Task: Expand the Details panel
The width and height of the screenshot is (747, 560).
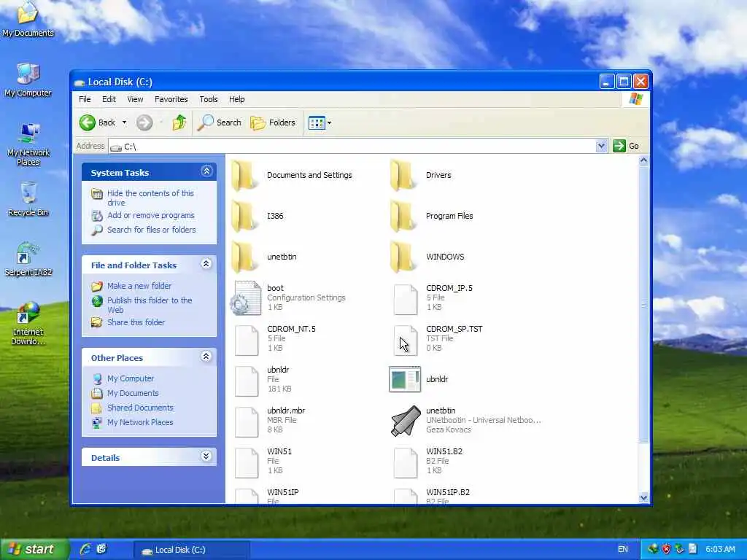Action: pos(206,456)
